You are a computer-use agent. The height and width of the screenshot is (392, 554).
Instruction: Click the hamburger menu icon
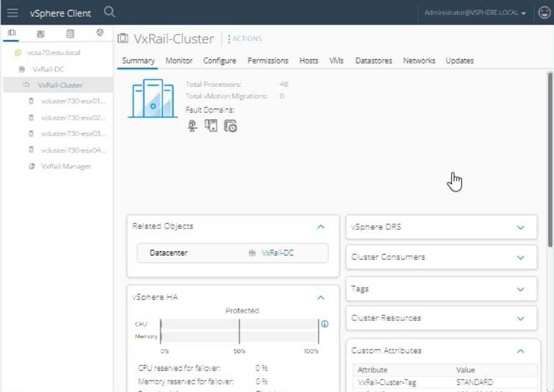coord(12,12)
